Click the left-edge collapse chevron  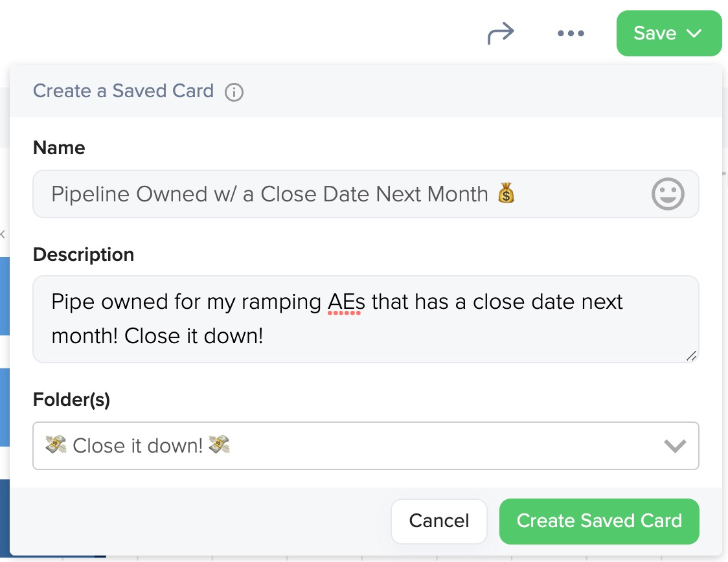3,234
